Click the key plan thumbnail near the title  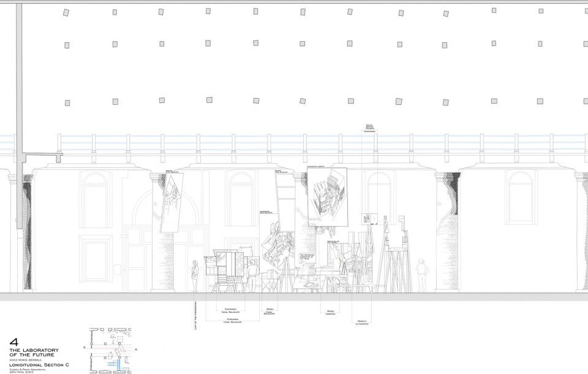(111, 350)
